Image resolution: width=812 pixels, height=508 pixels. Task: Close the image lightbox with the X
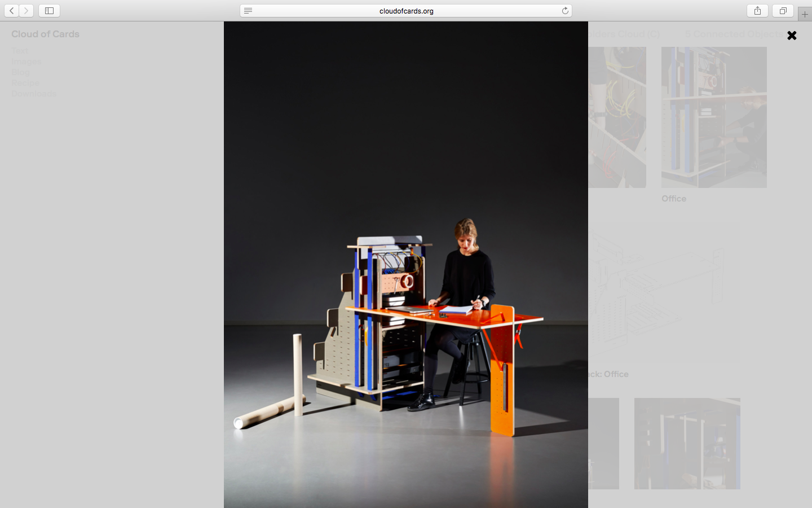[792, 36]
